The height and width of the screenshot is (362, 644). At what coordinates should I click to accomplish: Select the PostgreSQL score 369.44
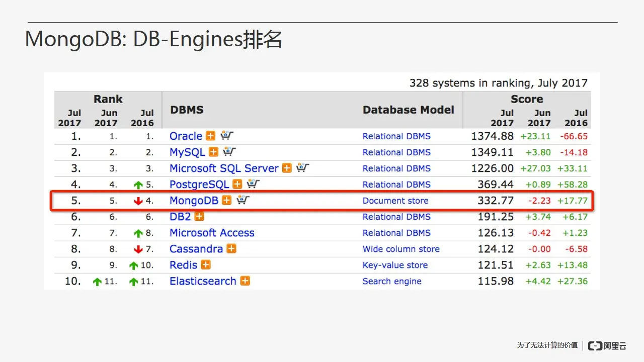click(x=496, y=185)
